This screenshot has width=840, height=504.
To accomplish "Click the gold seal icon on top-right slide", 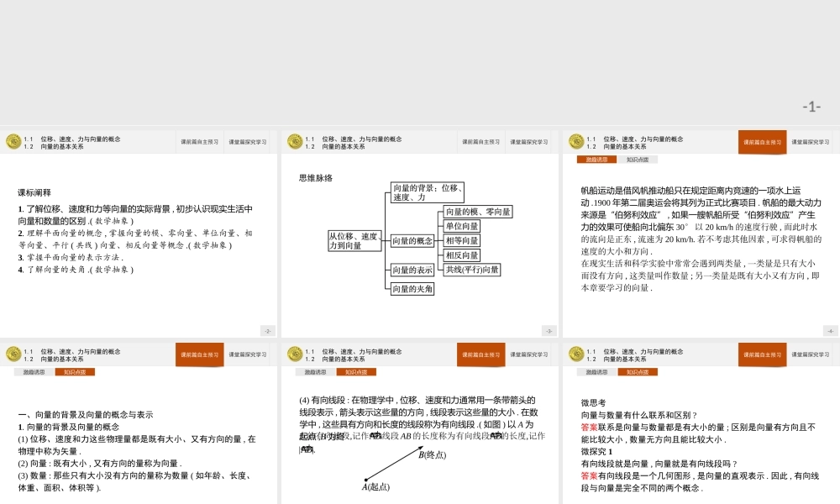I will 575,141.
